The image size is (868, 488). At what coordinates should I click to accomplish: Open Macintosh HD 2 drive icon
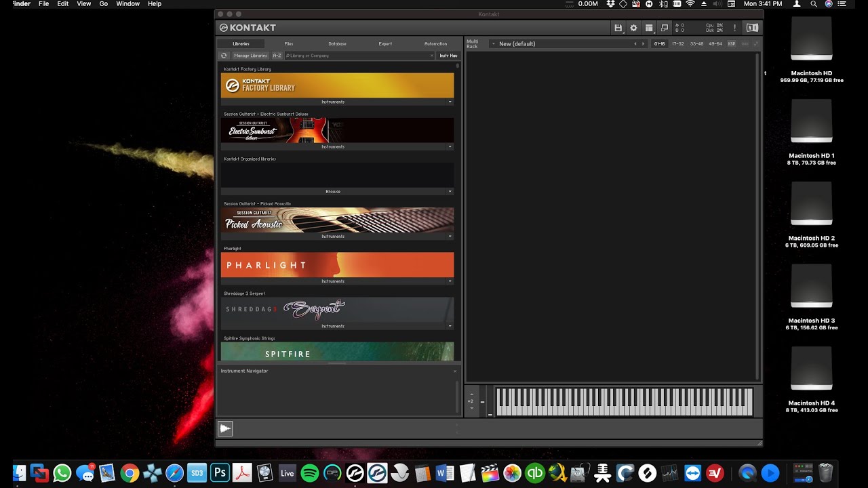click(x=812, y=204)
